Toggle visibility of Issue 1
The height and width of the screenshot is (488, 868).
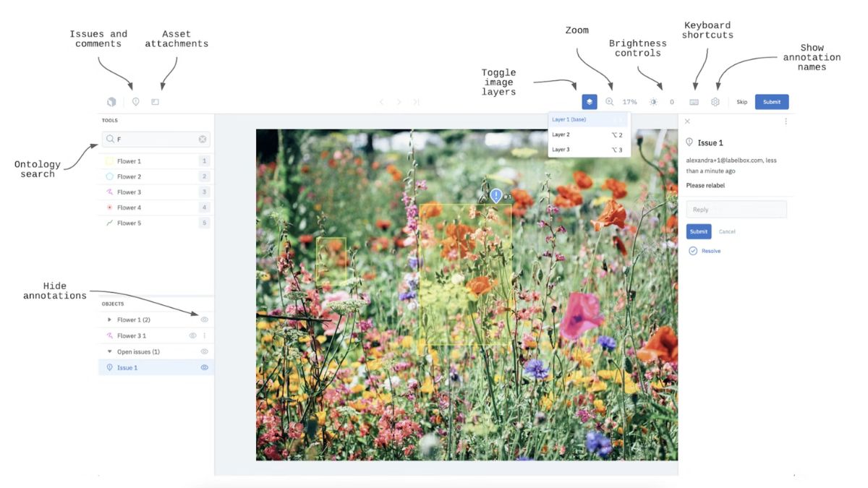tap(204, 367)
